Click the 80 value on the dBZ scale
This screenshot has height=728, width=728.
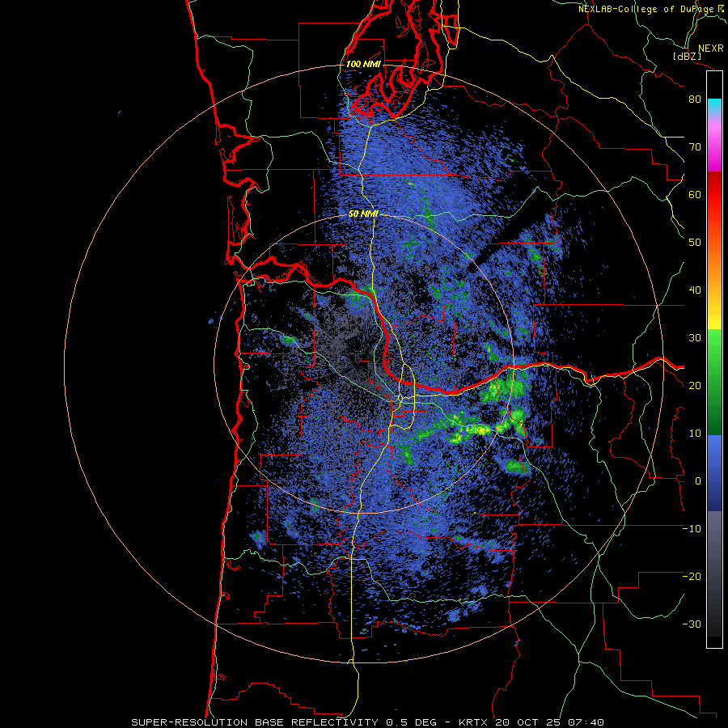coord(695,99)
